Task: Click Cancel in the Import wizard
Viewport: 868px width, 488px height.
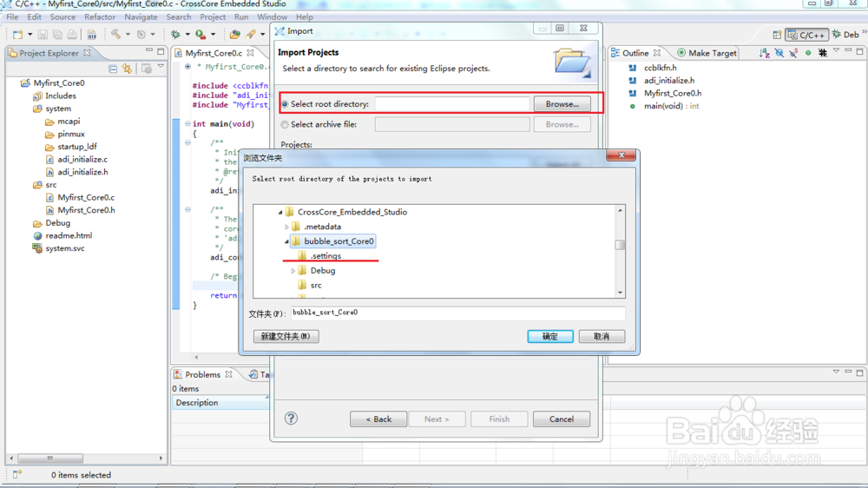Action: pos(562,419)
